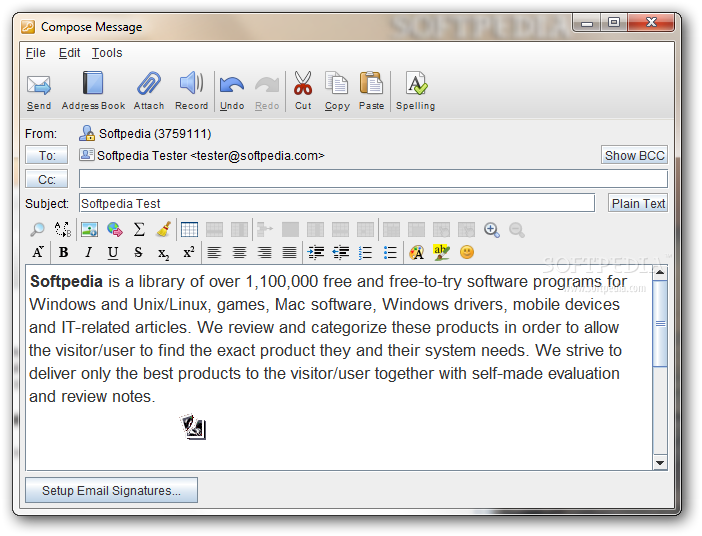Open the Address Book
This screenshot has height=536, width=702.
[93, 91]
